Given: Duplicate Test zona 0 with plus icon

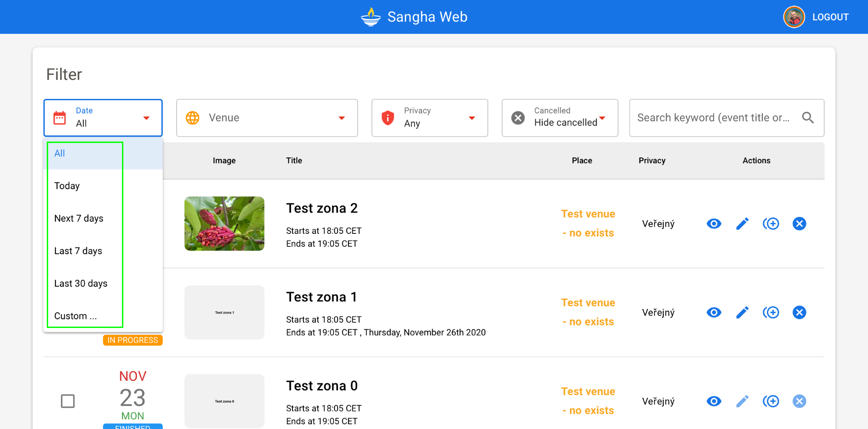Looking at the screenshot, I should (771, 401).
